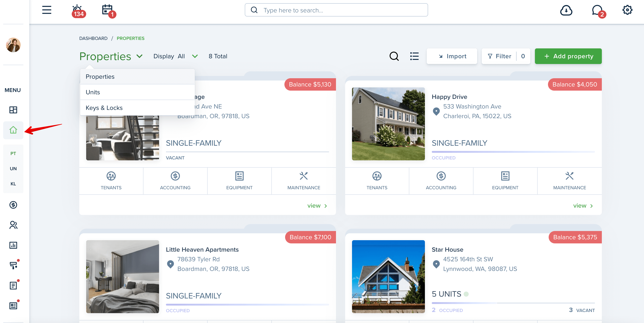Open the Star House photo
The width and height of the screenshot is (644, 323).
(388, 276)
